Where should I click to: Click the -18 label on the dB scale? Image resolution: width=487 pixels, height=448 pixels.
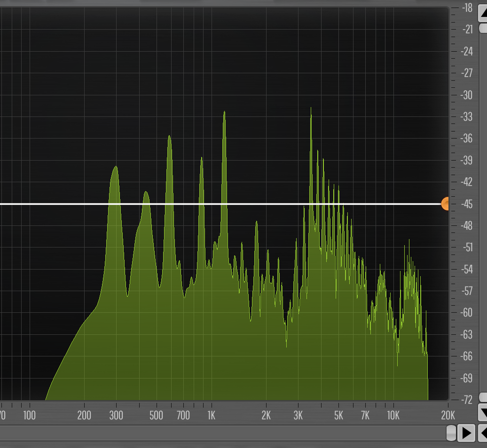click(467, 8)
